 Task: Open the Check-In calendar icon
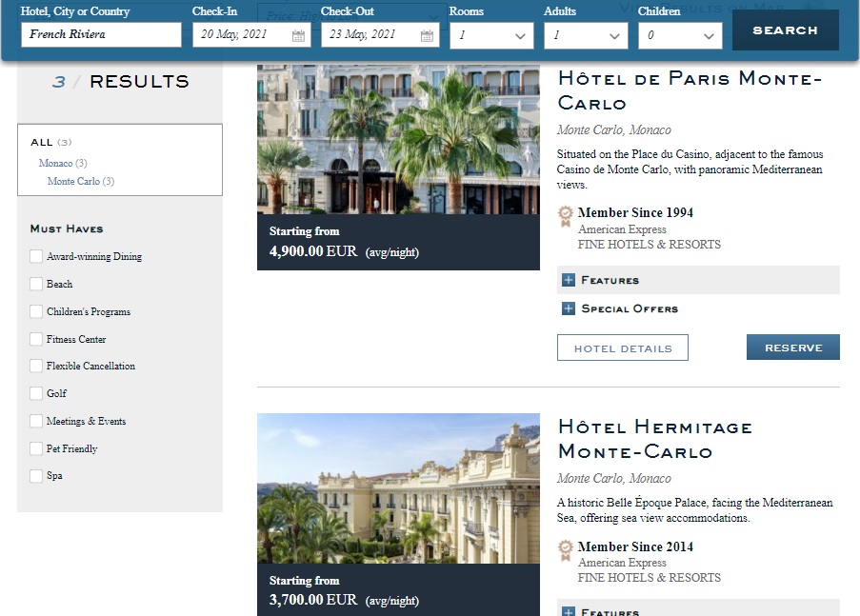point(298,36)
